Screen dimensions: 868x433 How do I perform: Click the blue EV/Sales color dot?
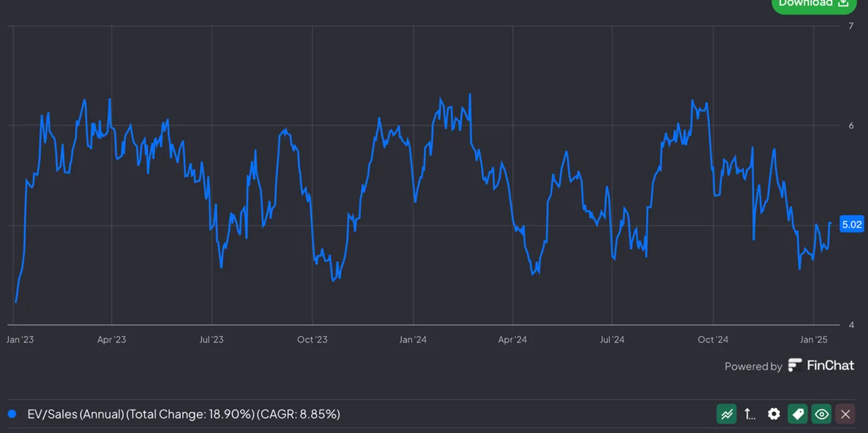tap(12, 414)
